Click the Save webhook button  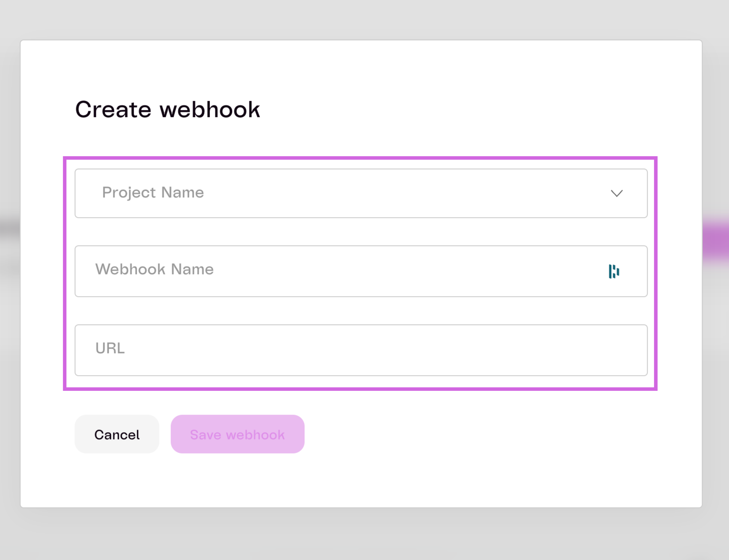tap(238, 434)
